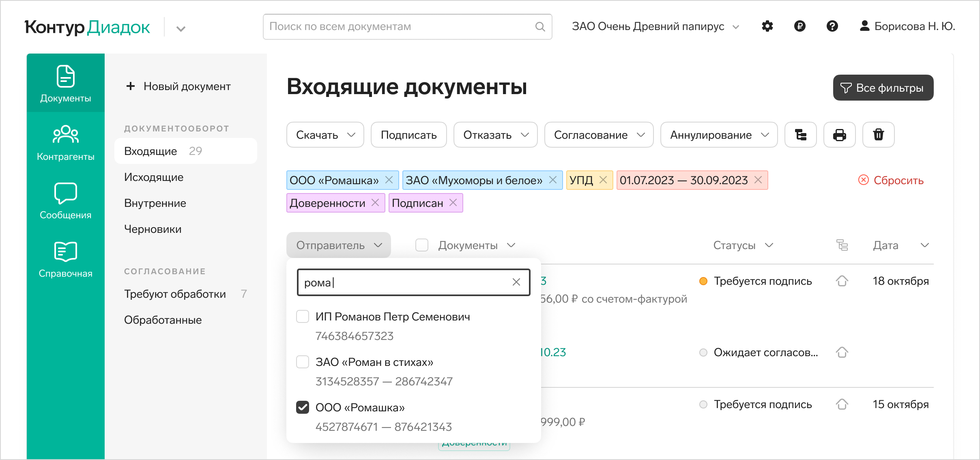Open the Справочная section

tap(66, 260)
